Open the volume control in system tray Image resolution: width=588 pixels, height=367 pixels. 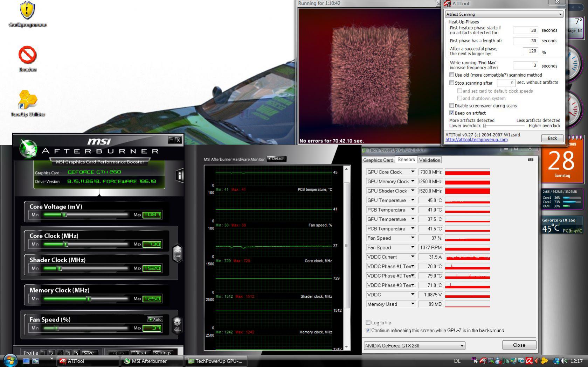564,361
